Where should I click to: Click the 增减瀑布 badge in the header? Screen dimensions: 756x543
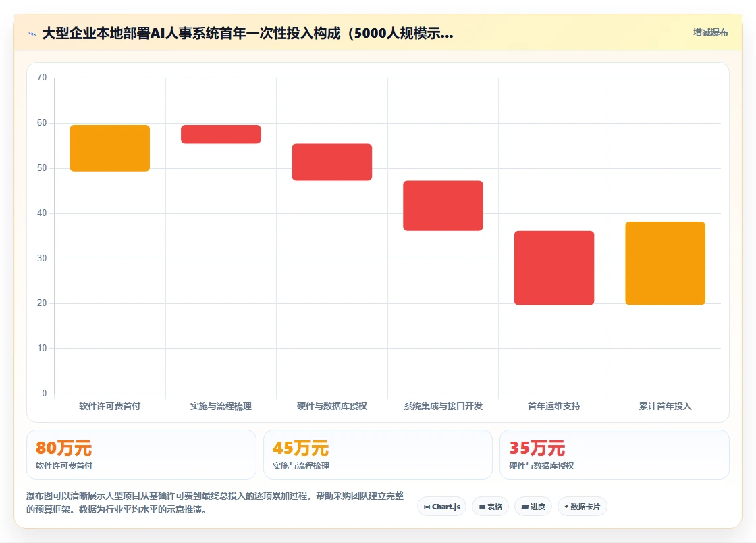[x=710, y=33]
